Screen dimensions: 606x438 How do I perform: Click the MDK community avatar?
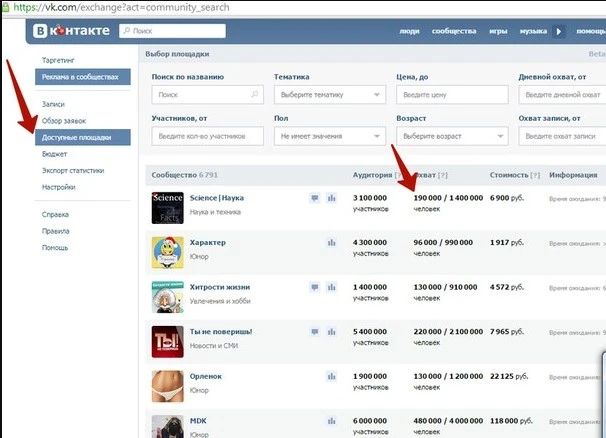coord(167,426)
